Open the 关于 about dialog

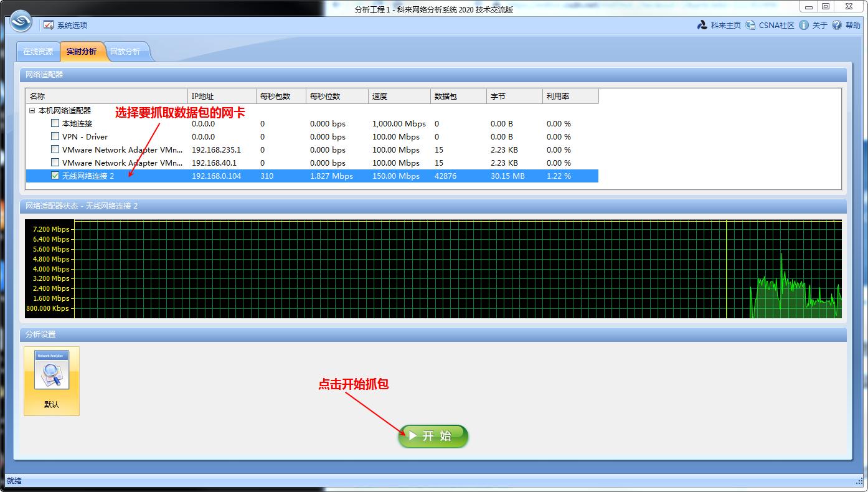click(813, 26)
